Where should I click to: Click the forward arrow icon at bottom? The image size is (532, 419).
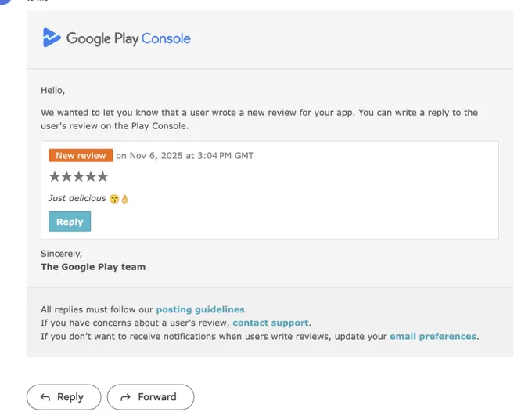[125, 397]
